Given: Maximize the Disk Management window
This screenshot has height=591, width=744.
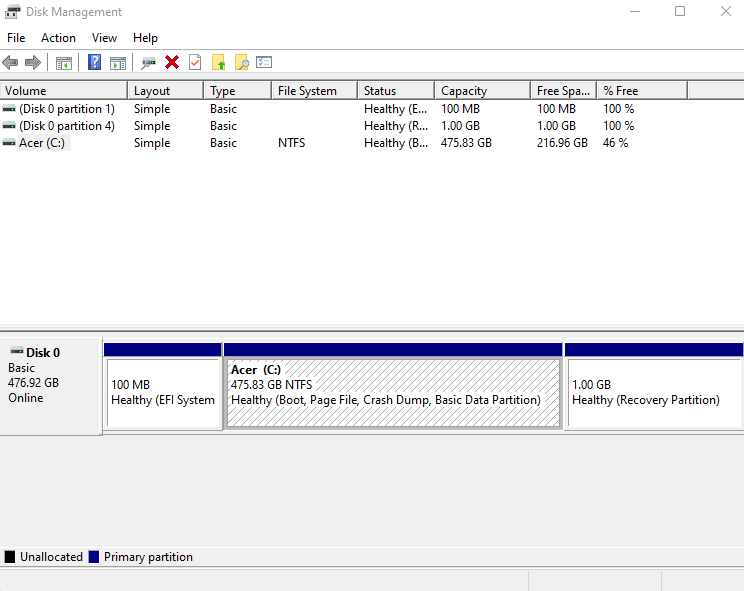Looking at the screenshot, I should coord(680,11).
